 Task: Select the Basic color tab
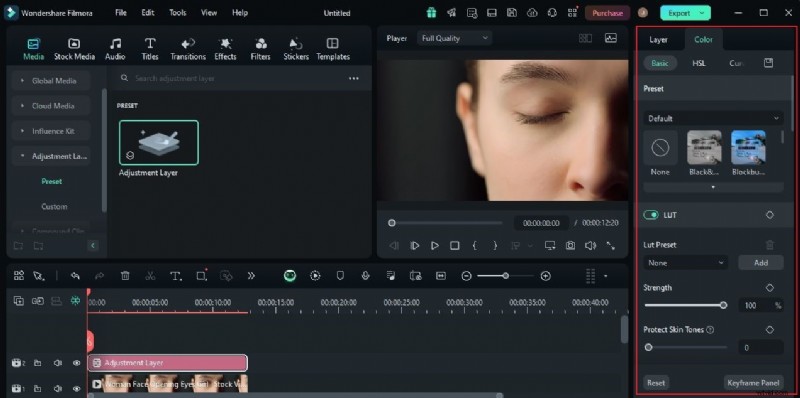tap(660, 63)
